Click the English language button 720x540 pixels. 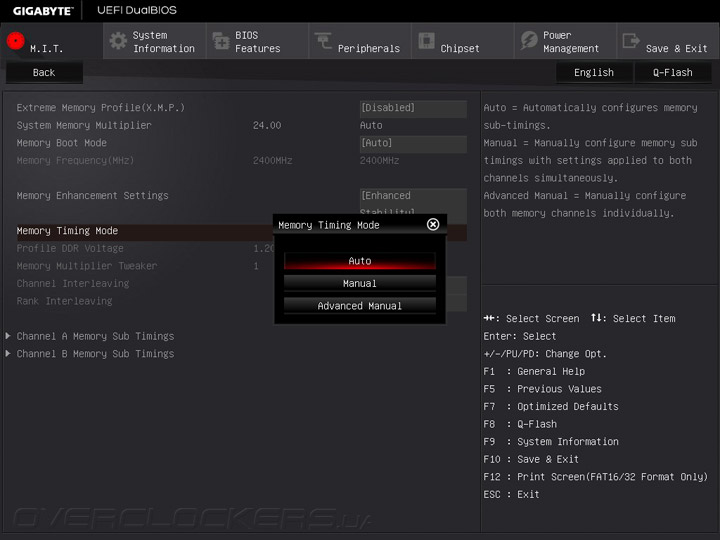point(594,73)
